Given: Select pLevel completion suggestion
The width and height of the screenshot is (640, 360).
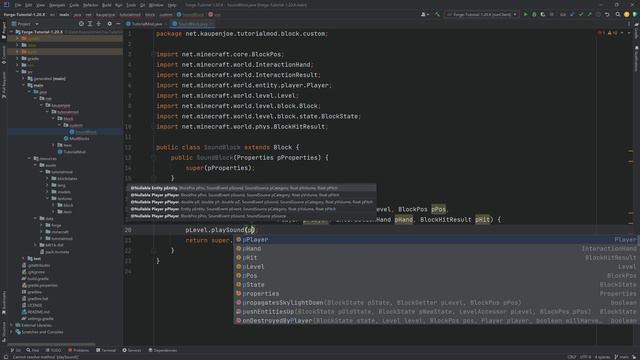Looking at the screenshot, I should (436, 267).
